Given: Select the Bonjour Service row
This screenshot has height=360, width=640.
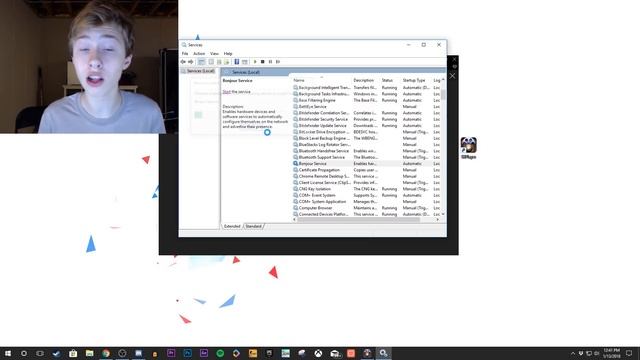Looking at the screenshot, I should point(367,164).
